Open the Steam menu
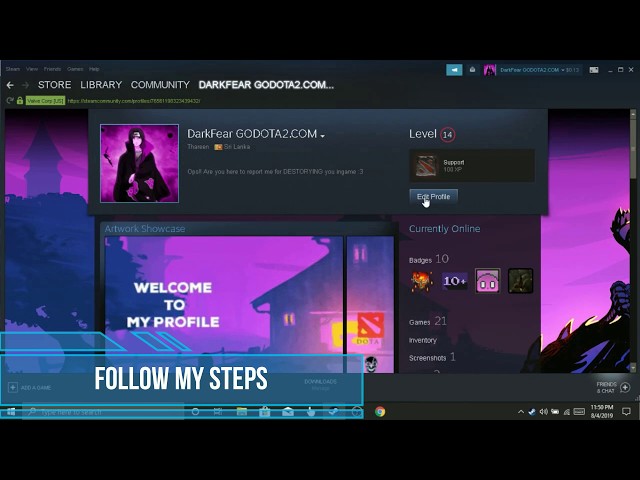Screen dimensions: 640x480 13,69
